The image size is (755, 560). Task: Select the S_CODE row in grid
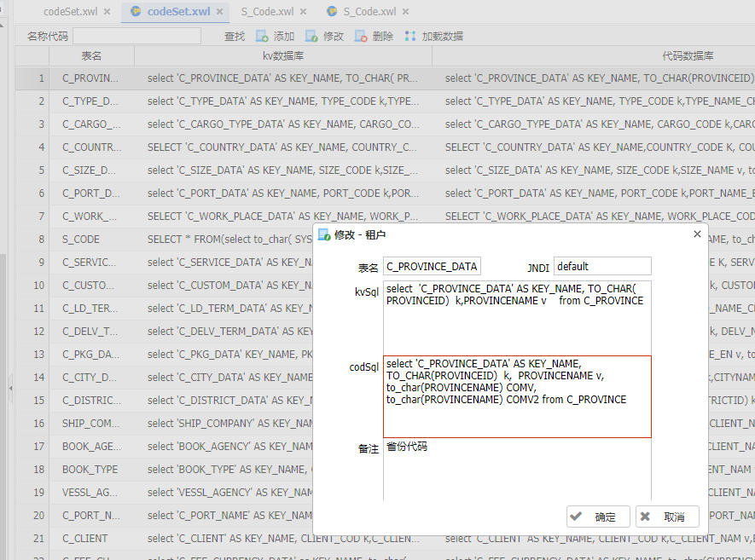point(164,240)
